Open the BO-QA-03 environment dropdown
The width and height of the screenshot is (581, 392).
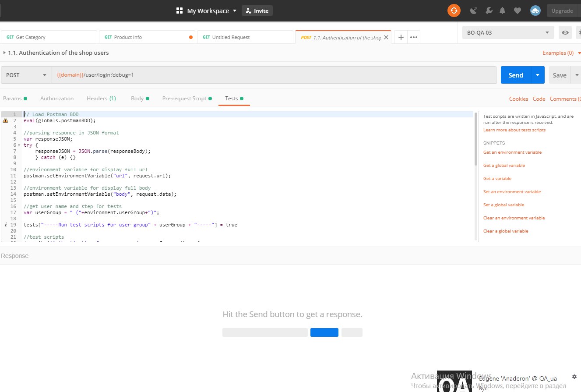coord(508,32)
